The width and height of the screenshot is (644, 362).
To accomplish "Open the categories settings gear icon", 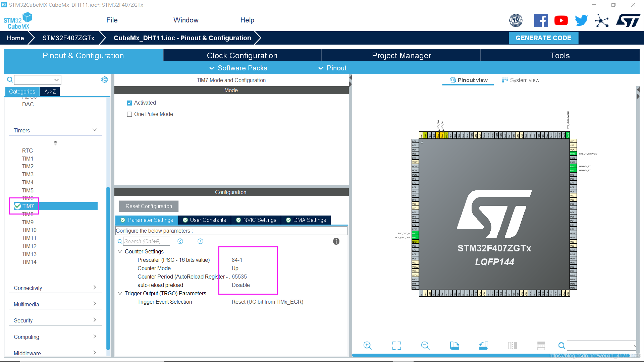I will tap(105, 79).
